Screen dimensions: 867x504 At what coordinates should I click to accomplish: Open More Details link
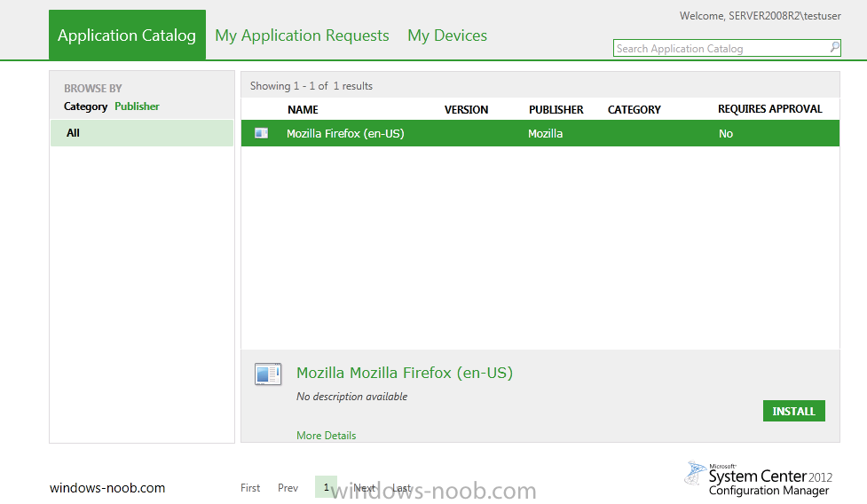[327, 436]
